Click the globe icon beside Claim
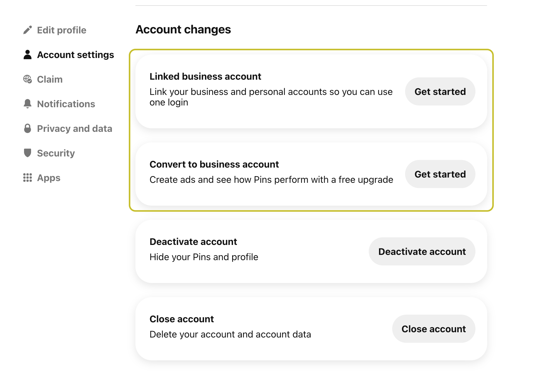 (x=28, y=79)
